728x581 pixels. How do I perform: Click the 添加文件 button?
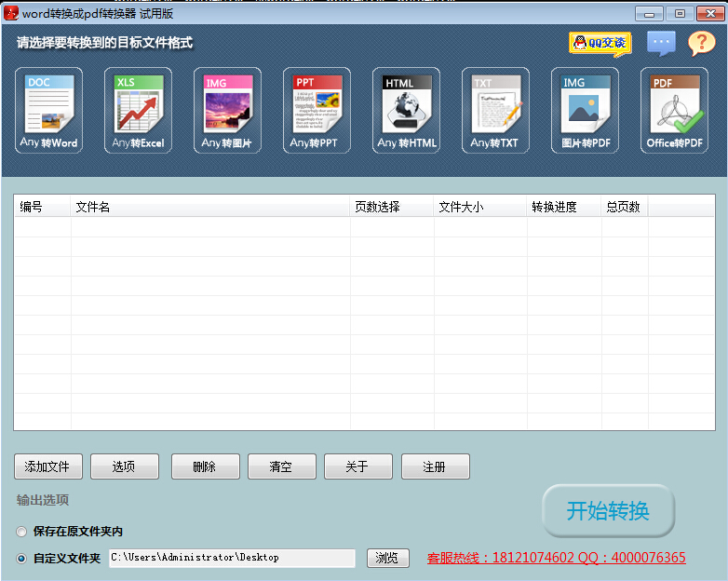48,466
